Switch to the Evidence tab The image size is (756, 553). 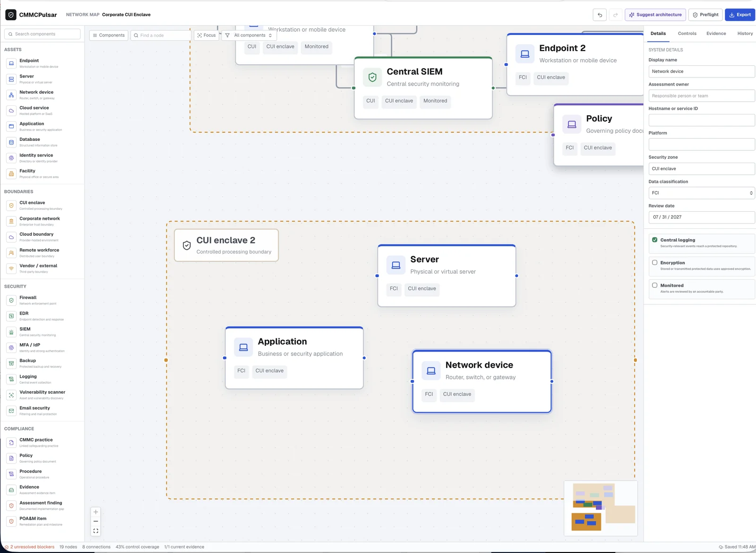point(716,34)
